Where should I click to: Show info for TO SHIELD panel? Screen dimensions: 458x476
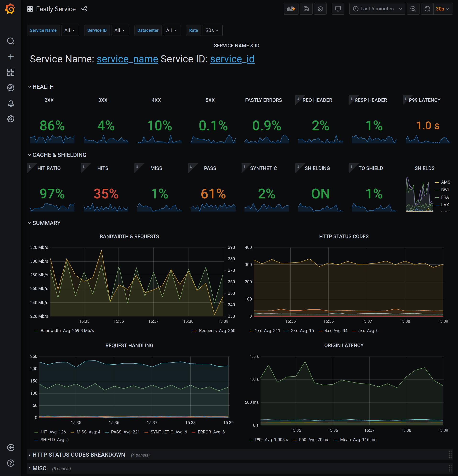(x=352, y=166)
